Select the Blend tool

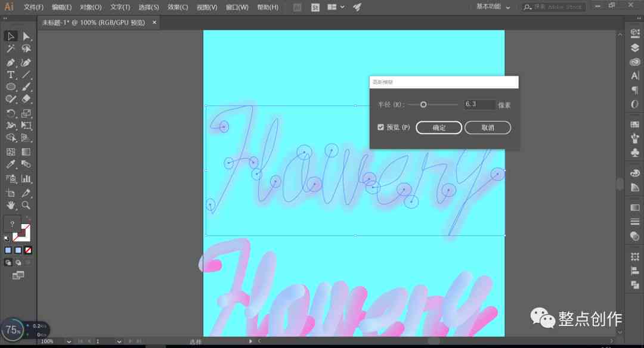click(x=26, y=164)
